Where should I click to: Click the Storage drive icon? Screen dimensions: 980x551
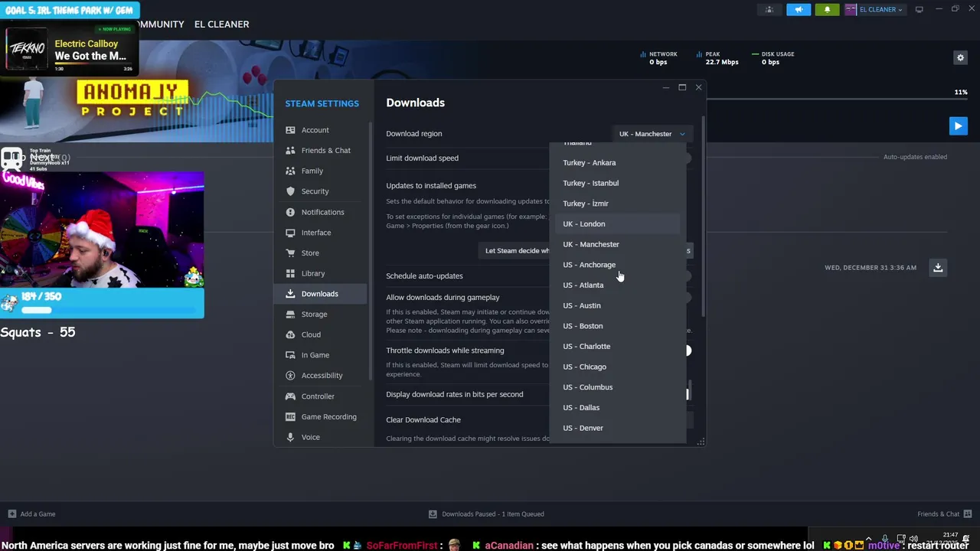tap(290, 314)
